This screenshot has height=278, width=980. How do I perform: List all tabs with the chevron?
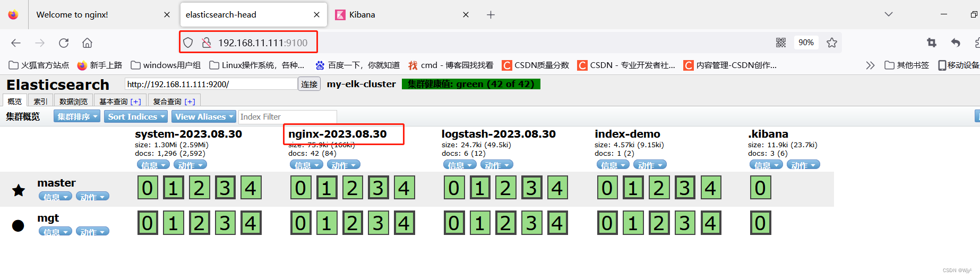coord(889,14)
